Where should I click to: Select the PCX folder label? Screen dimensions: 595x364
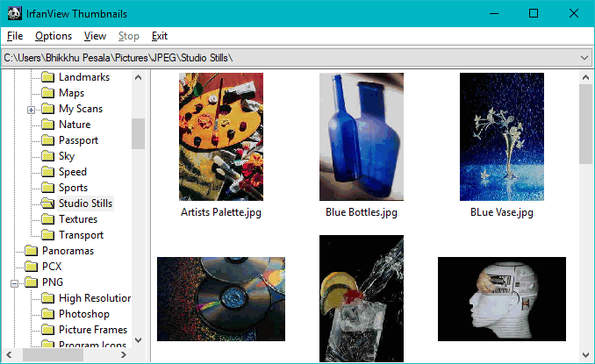52,267
